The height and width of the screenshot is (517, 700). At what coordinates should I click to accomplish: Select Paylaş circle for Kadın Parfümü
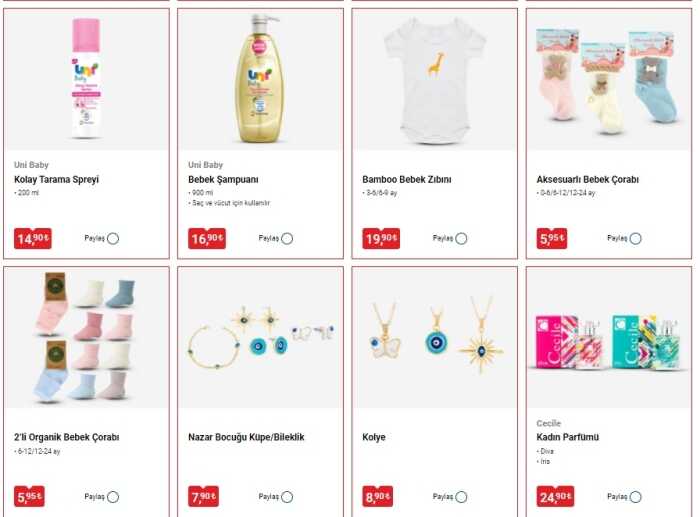(x=636, y=497)
